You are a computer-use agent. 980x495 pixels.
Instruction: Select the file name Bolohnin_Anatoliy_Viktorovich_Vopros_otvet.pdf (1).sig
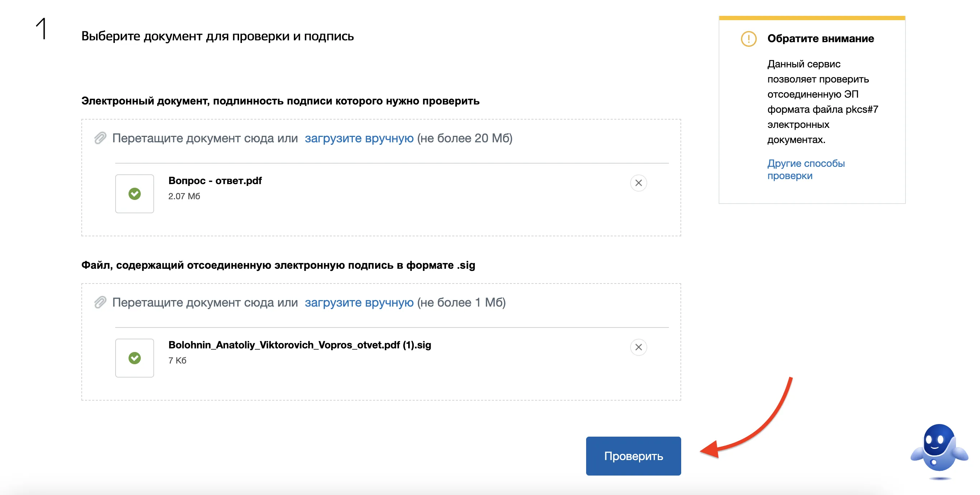click(300, 345)
